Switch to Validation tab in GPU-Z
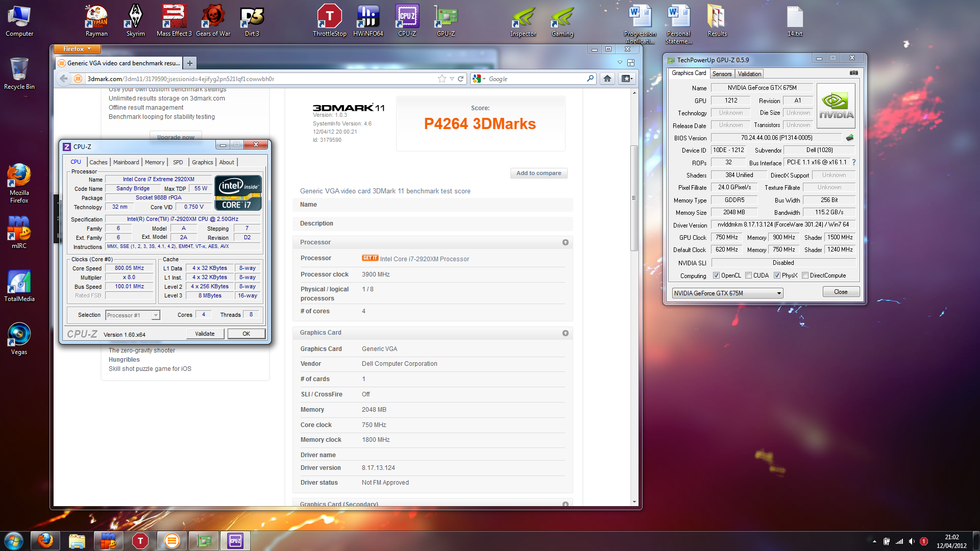 pos(749,74)
